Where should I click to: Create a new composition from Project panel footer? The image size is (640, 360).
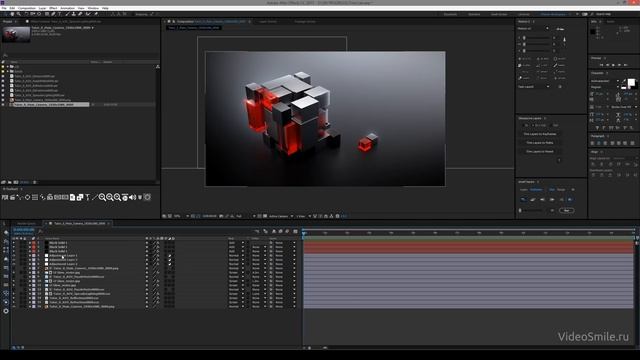pyautogui.click(x=16, y=182)
